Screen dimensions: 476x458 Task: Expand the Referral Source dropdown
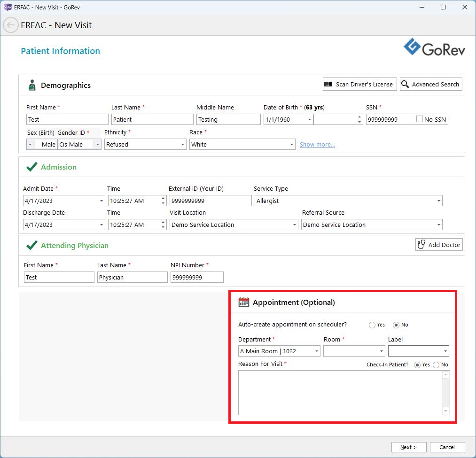[x=439, y=225]
